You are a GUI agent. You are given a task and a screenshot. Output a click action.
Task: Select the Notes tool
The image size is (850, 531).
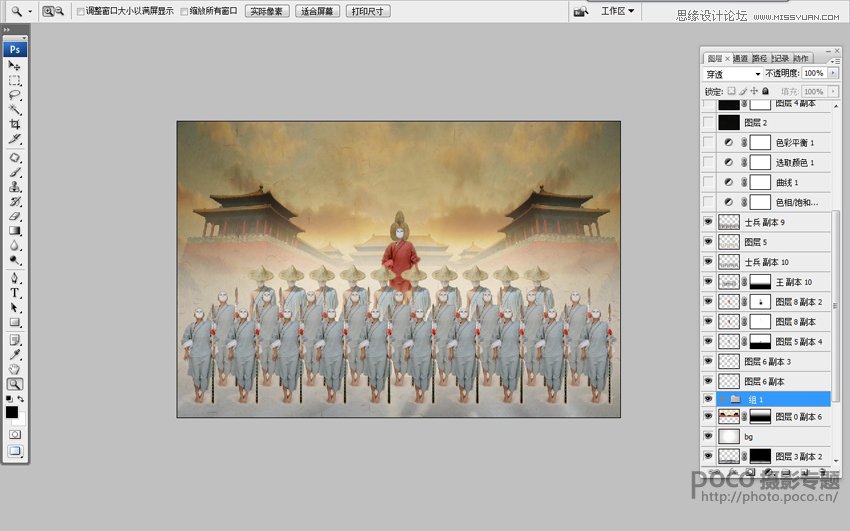pos(15,340)
